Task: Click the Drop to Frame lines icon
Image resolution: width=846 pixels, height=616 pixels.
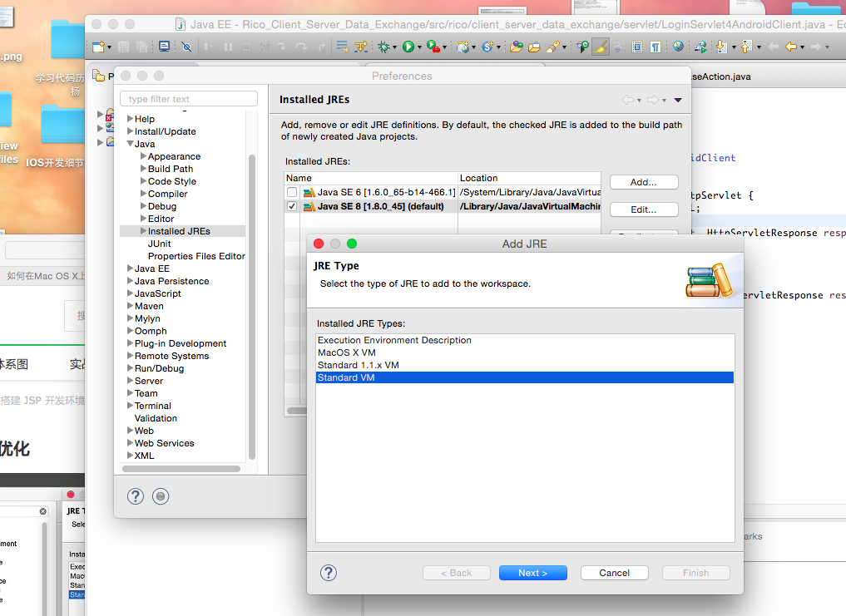Action: [x=342, y=47]
